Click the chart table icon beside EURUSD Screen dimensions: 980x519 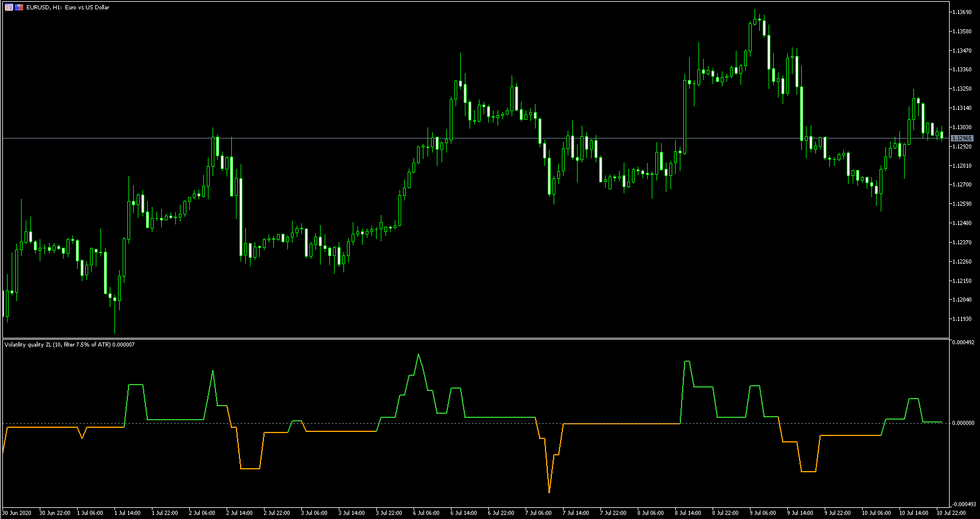click(x=9, y=8)
